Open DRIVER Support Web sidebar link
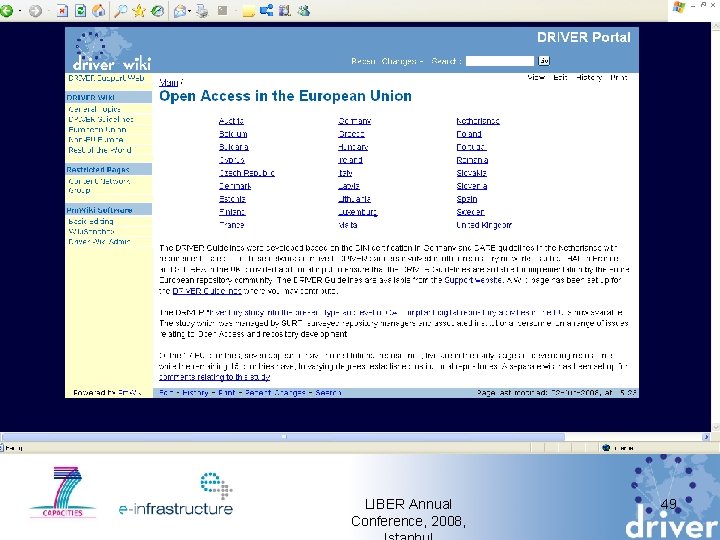 [x=106, y=78]
